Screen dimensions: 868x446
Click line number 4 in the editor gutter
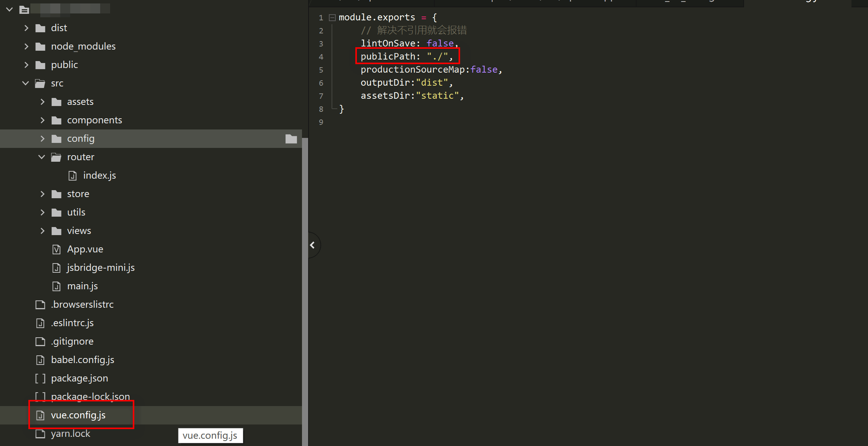point(321,56)
